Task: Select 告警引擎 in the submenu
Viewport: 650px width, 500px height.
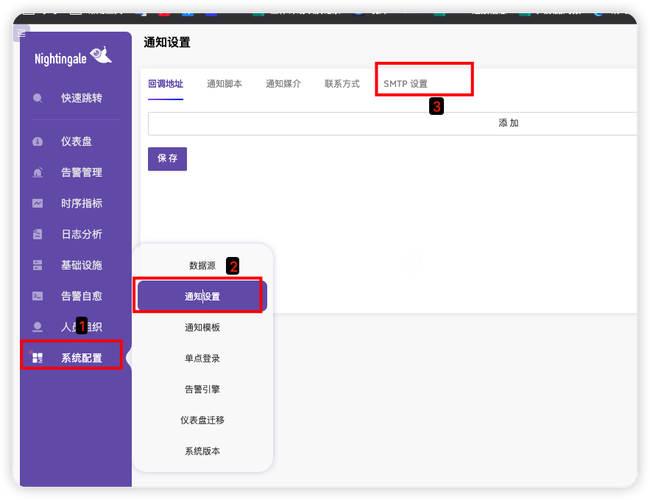Action: tap(202, 389)
